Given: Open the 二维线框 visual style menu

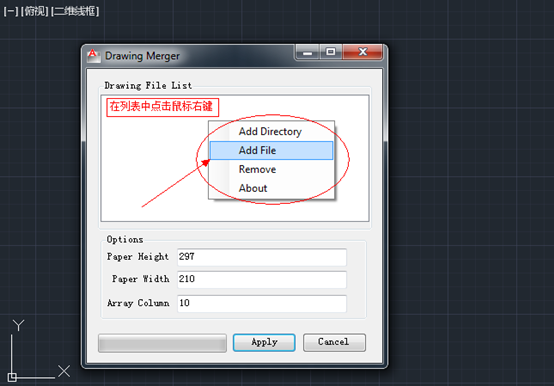Looking at the screenshot, I should point(75,11).
